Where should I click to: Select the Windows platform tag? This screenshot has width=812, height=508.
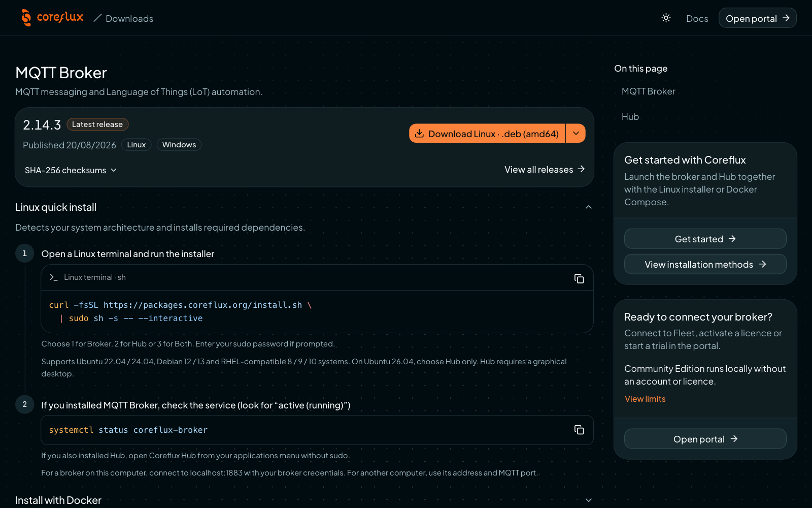pyautogui.click(x=179, y=145)
